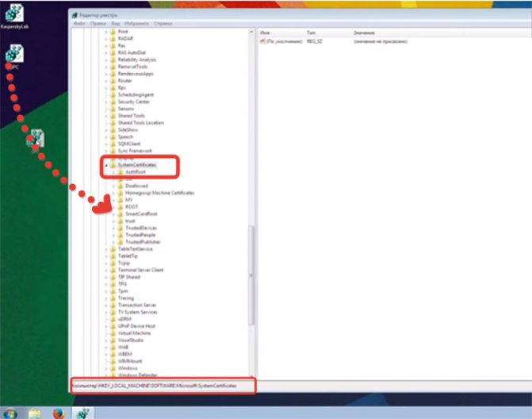Select the Sensors key
This screenshot has width=532, height=419.
[126, 109]
